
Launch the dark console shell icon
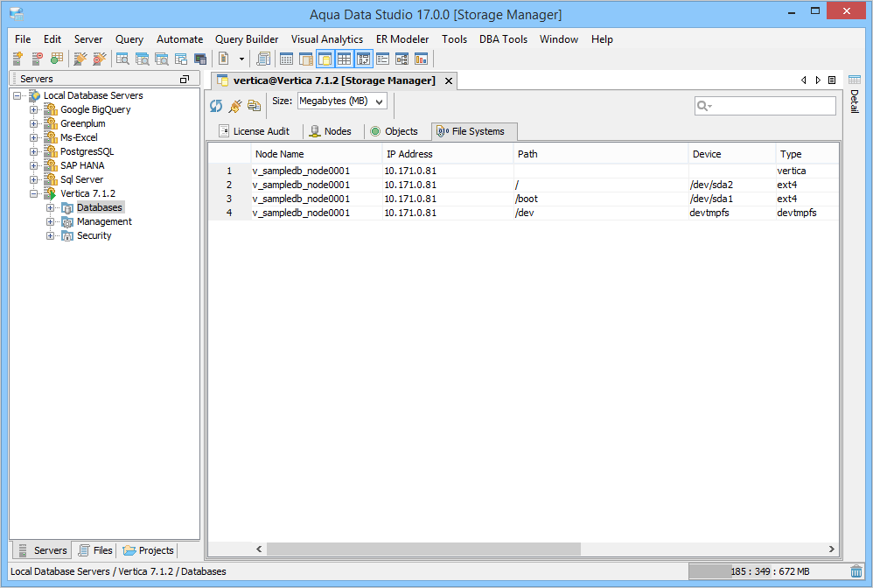[200, 59]
